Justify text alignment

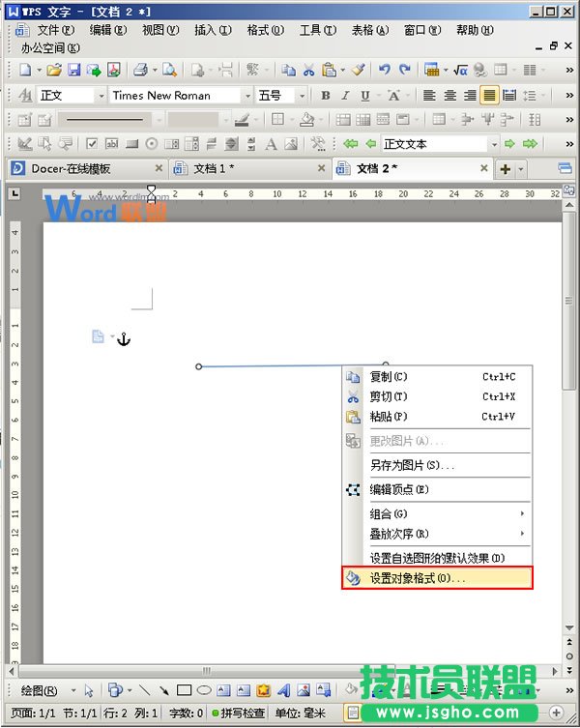tap(489, 96)
